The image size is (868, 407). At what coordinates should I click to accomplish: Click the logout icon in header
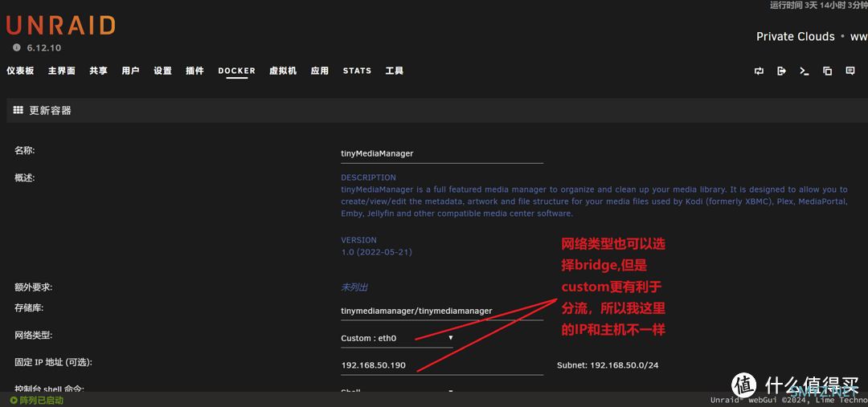(x=782, y=71)
